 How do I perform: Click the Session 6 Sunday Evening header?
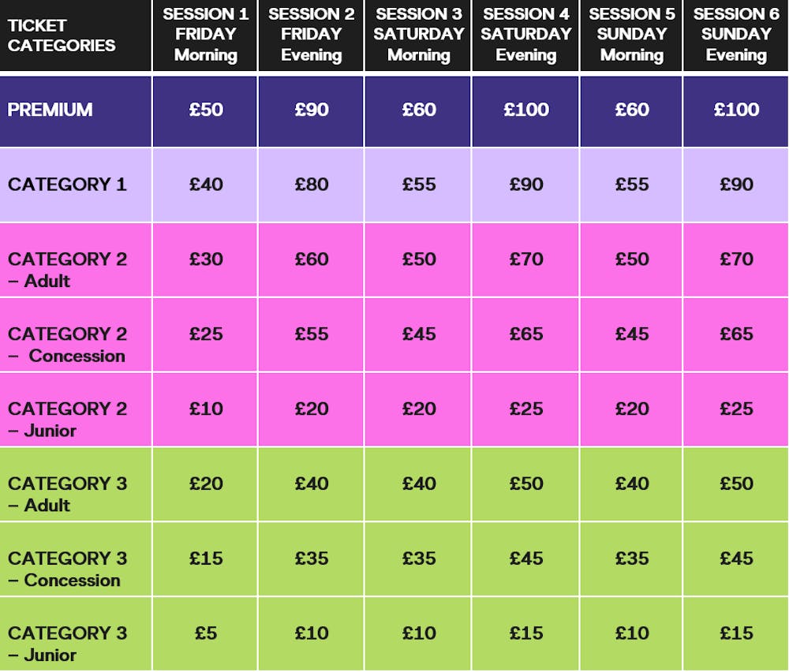(x=736, y=35)
